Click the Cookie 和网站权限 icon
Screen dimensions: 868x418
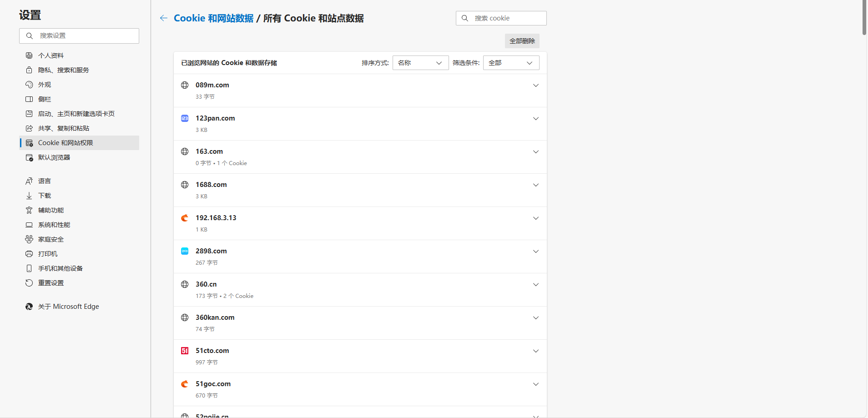click(x=29, y=143)
